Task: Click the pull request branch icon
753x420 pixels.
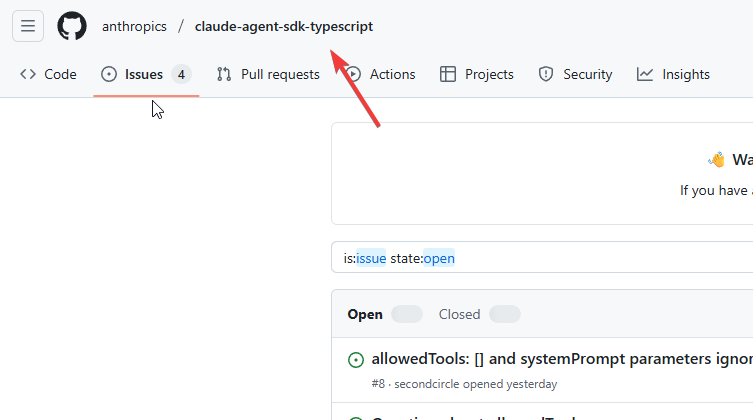Action: 224,74
